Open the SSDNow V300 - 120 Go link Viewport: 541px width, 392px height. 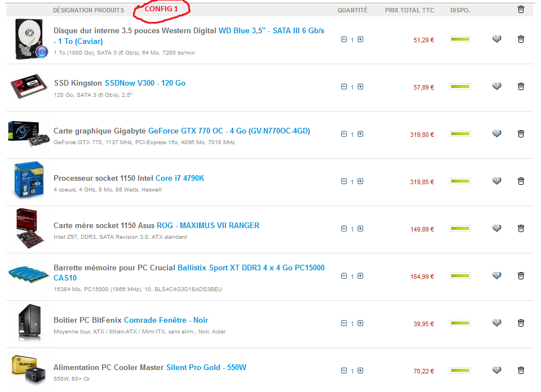coord(145,83)
